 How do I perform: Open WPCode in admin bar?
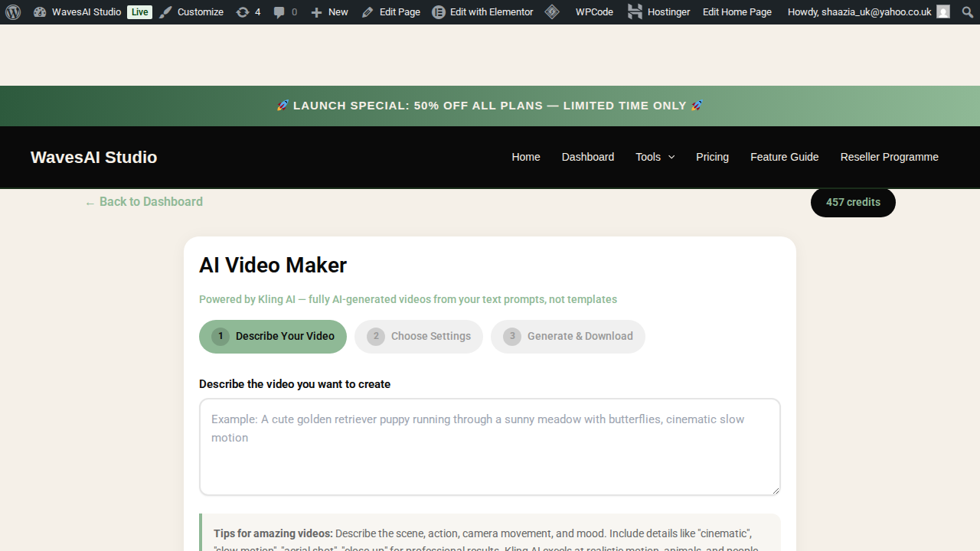(x=594, y=12)
